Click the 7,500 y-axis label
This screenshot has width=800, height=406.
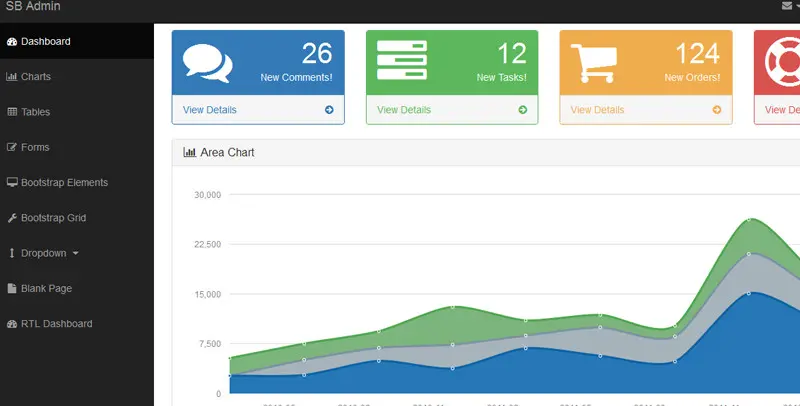[211, 344]
